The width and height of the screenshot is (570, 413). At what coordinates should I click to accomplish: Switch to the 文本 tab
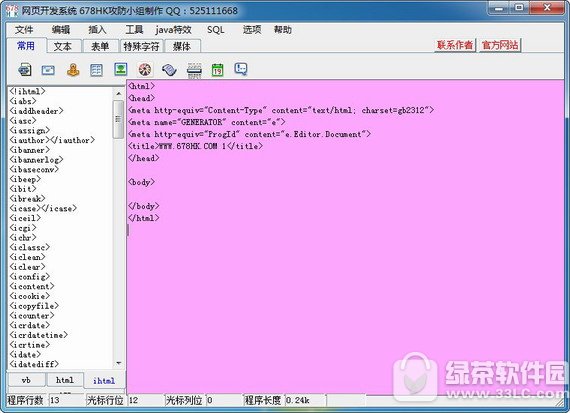[x=63, y=46]
